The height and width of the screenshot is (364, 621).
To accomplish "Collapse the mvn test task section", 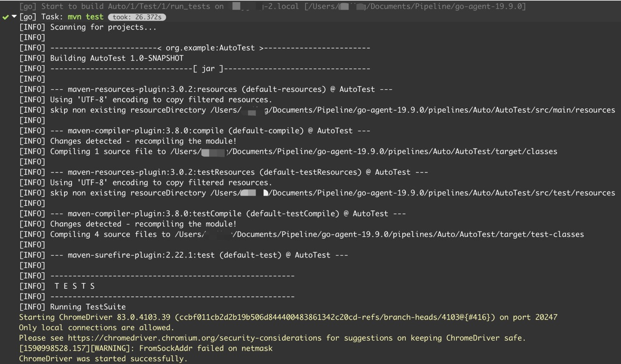I will point(14,17).
